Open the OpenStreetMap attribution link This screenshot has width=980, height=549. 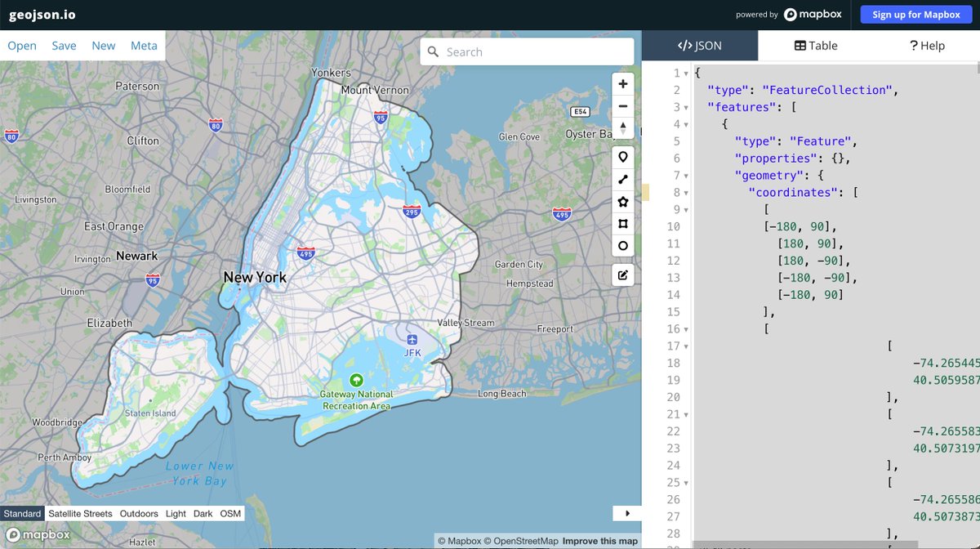(x=522, y=541)
